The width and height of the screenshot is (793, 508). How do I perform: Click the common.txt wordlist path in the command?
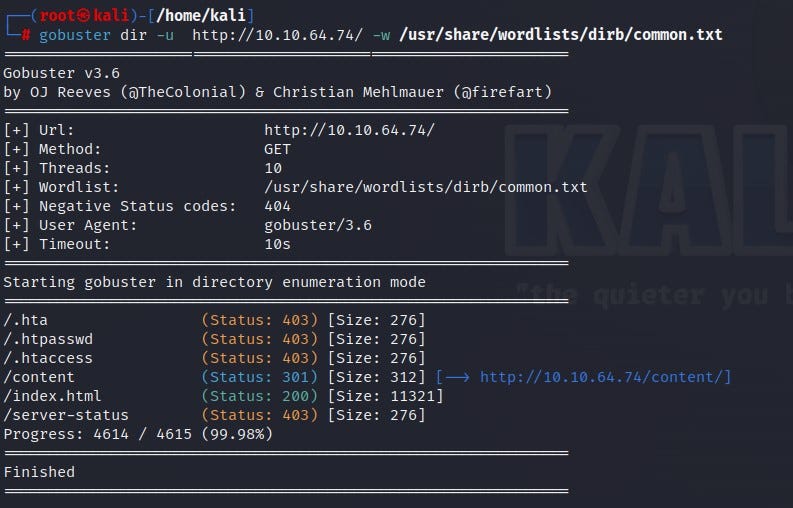click(x=559, y=35)
